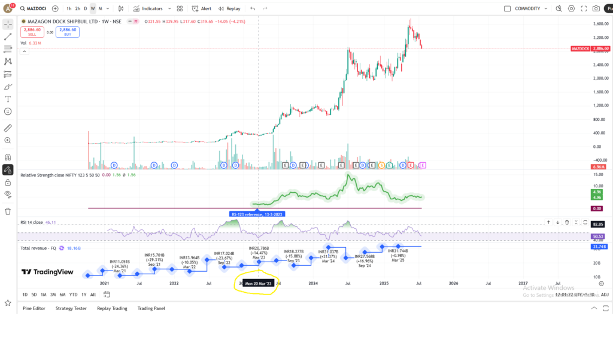Open forecasting and measurement tools

click(x=8, y=74)
